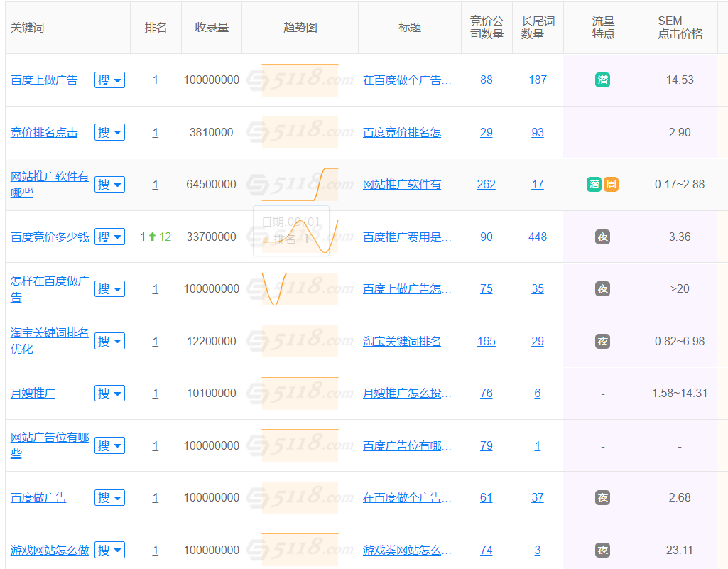
Task: Open keyword link 淘宝关键词排名优化
Action: pyautogui.click(x=50, y=342)
